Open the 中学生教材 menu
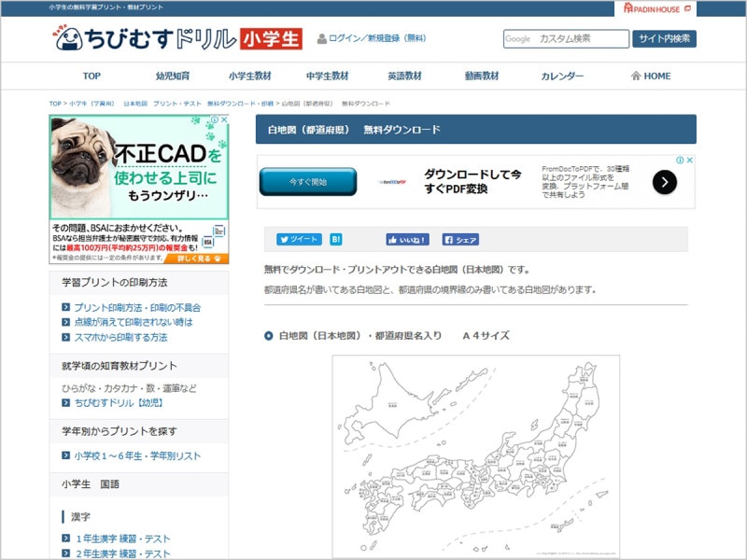Image resolution: width=747 pixels, height=560 pixels. click(331, 76)
